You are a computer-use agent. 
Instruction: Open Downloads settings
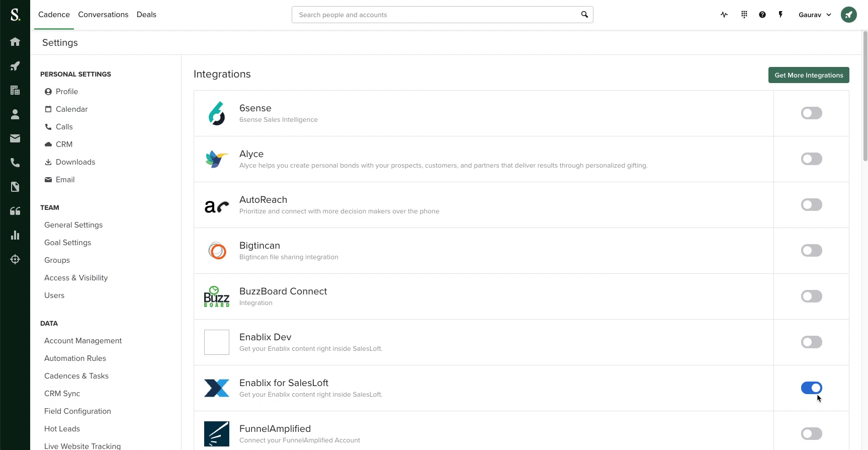click(x=70, y=162)
